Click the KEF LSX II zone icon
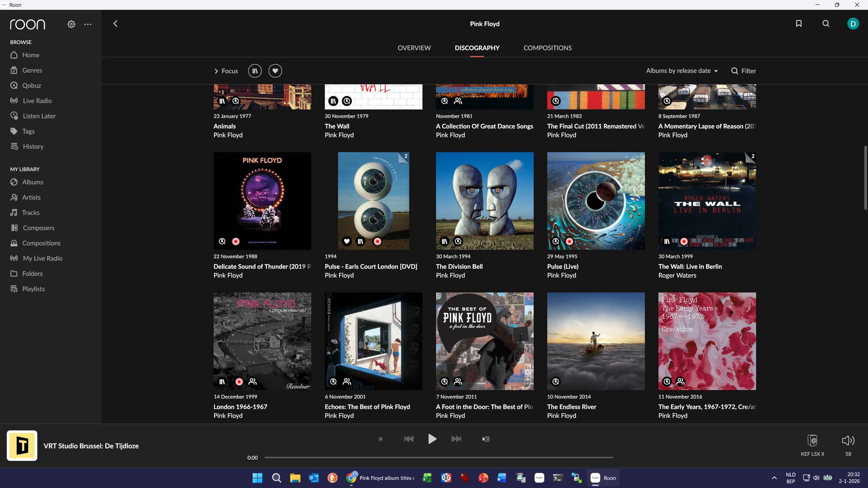Screen dimensions: 868x488 coord(812,440)
